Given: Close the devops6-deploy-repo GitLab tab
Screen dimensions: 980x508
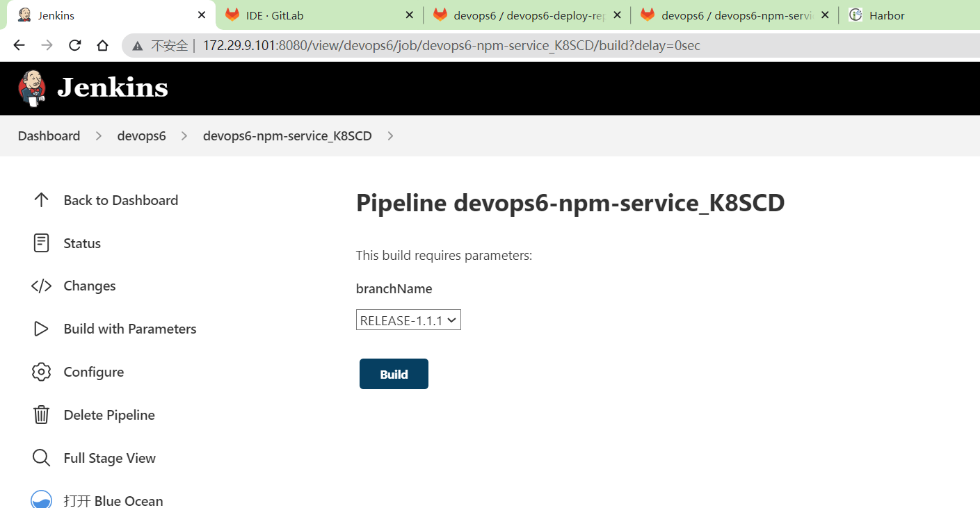Looking at the screenshot, I should pos(616,15).
